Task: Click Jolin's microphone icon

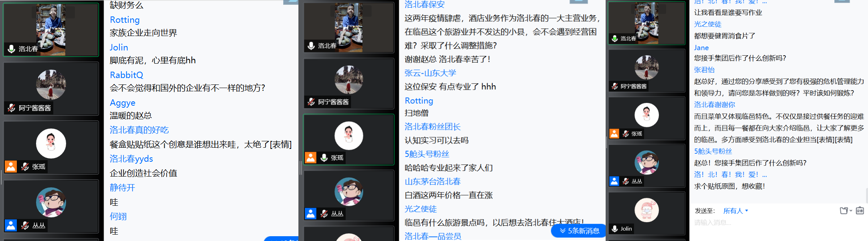Action: 615,229
